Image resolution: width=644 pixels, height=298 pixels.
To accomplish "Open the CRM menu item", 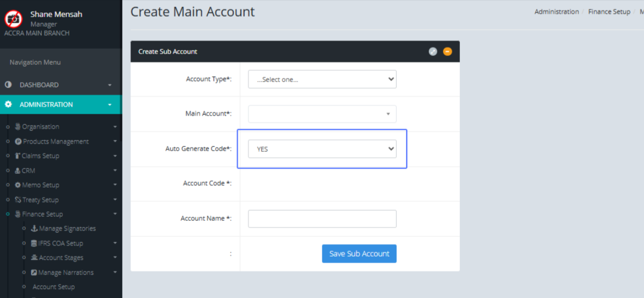I will point(28,170).
